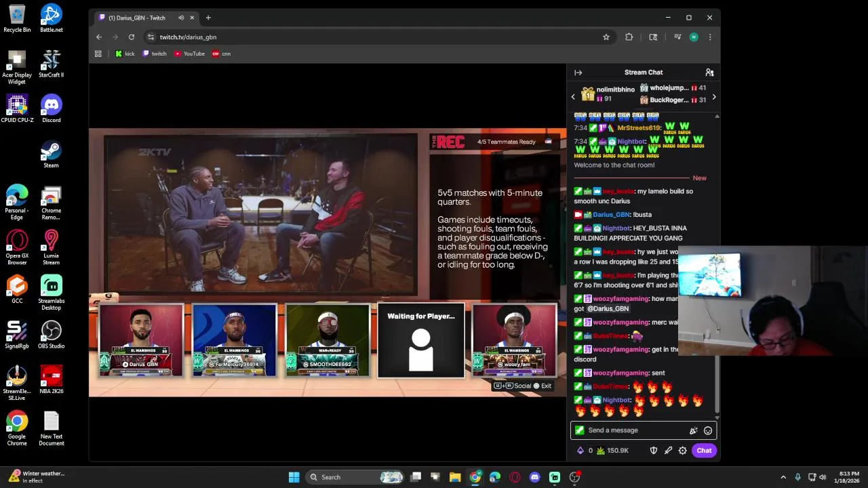Open the SignalRgb desktop shortcut
Image resolution: width=868 pixels, height=488 pixels.
coord(17,335)
